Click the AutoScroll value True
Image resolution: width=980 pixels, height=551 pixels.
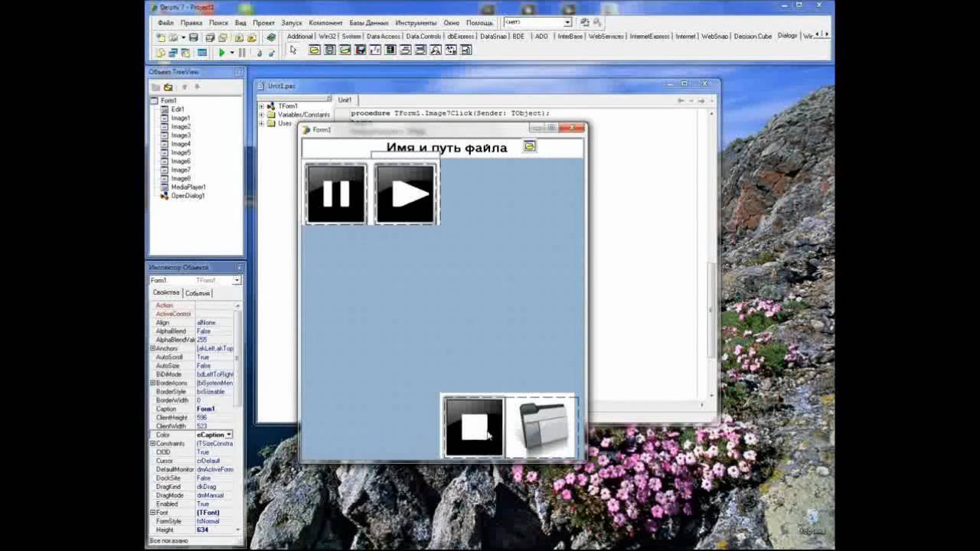[214, 357]
